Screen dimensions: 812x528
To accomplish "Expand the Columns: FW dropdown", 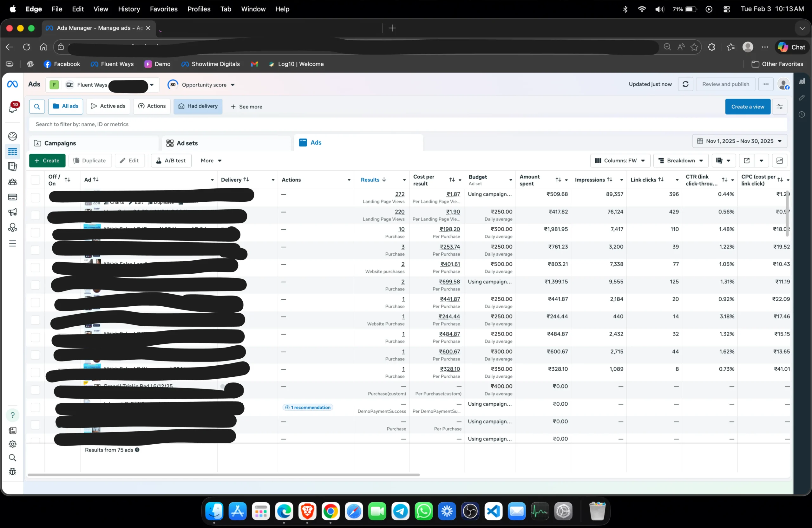I will (619, 161).
